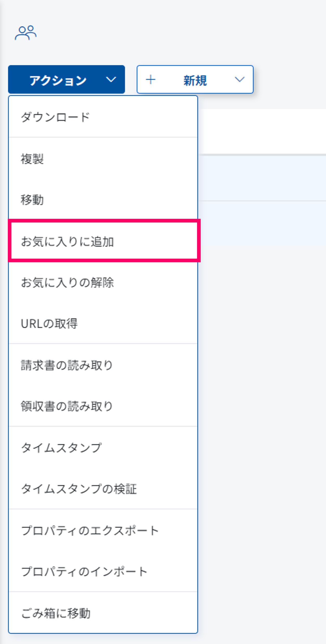Collapse the アクション dropdown chevron
Screen dimensions: 326x644
[x=111, y=79]
